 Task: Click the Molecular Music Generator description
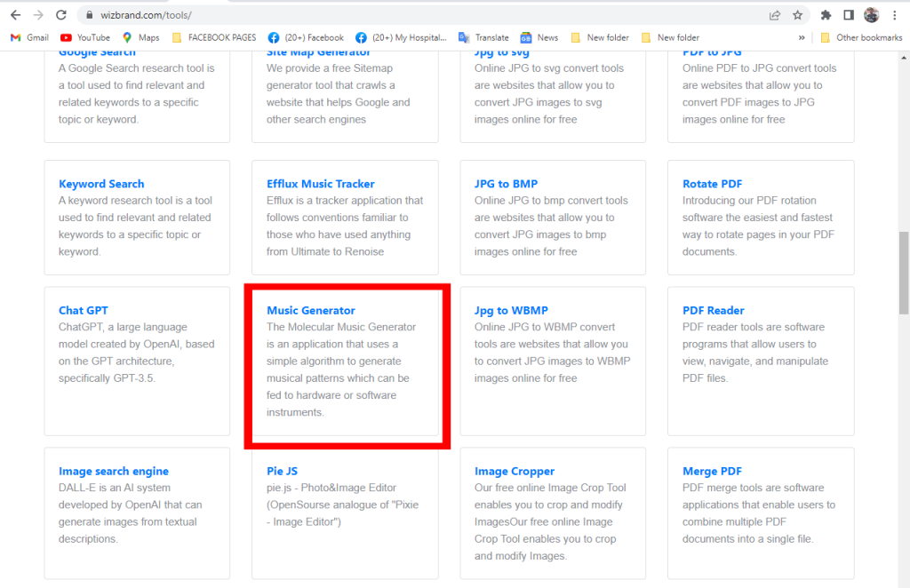tap(341, 369)
